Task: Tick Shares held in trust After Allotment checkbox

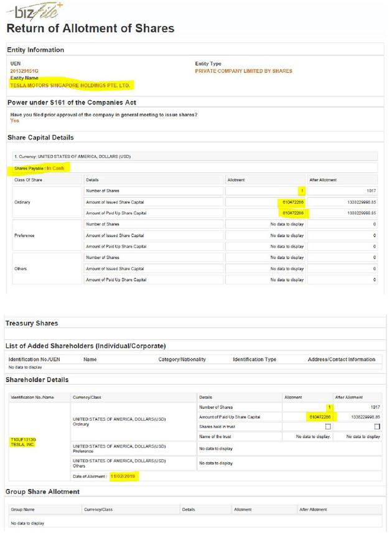Action: [x=377, y=426]
